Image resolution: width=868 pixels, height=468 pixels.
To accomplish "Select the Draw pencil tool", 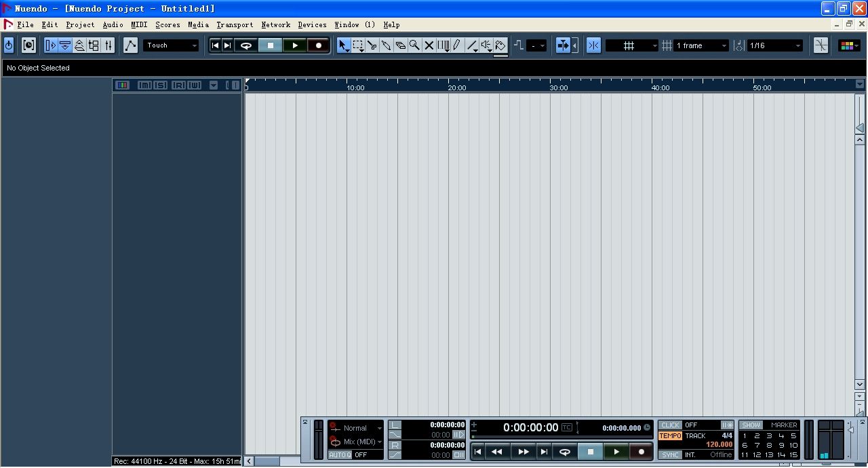I will (457, 45).
